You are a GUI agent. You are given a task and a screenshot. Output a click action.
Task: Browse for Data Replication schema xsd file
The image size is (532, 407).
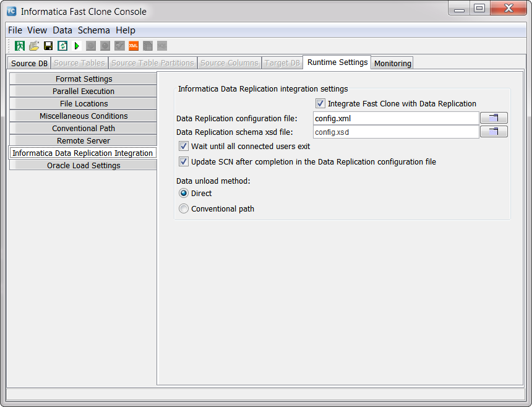tap(494, 132)
